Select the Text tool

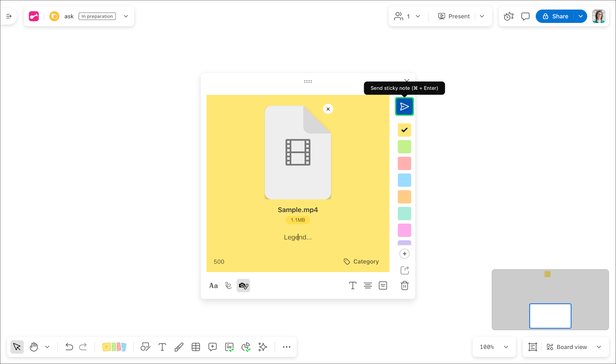point(162,347)
